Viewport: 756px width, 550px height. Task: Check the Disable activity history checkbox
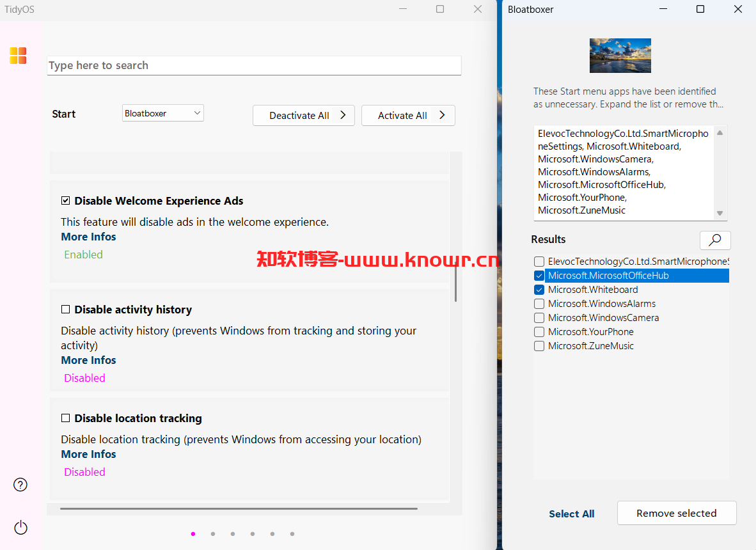tap(66, 310)
